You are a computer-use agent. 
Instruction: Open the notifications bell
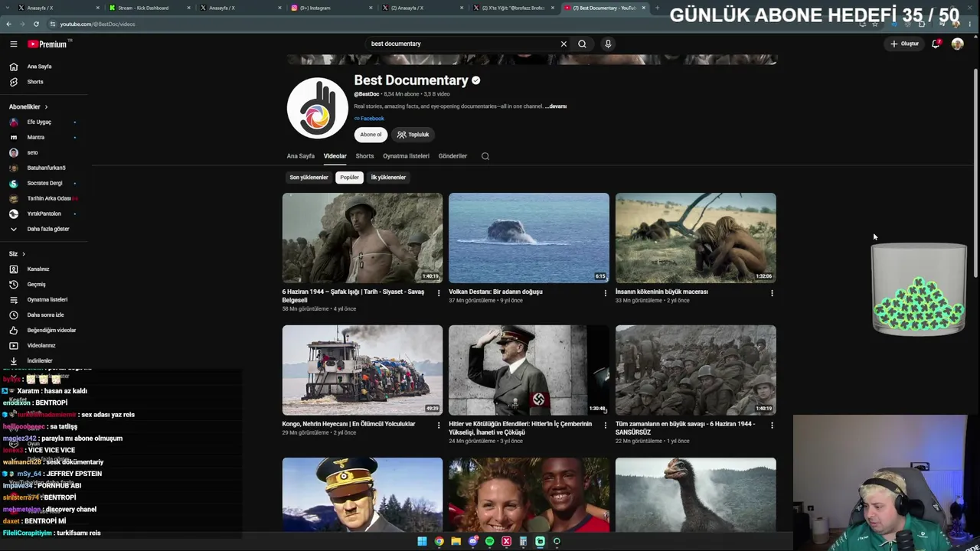[x=936, y=44]
